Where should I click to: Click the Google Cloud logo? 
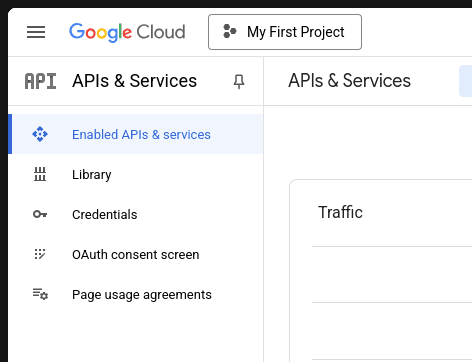click(127, 32)
